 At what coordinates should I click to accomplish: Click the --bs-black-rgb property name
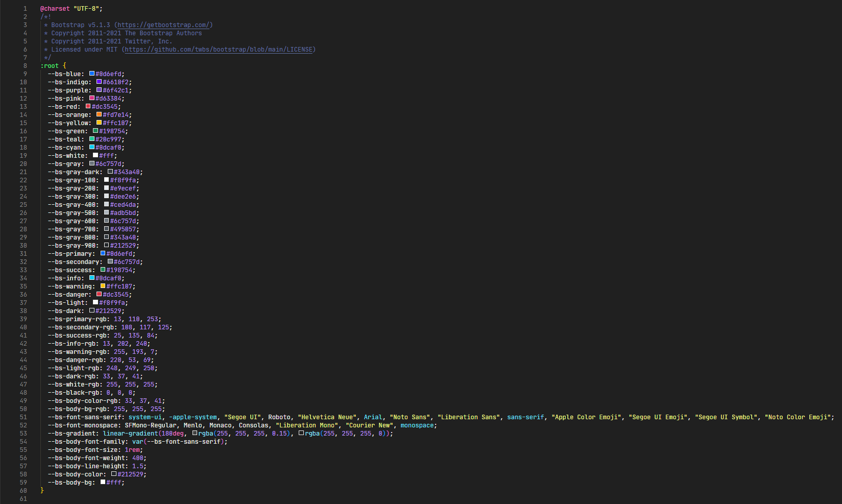coord(74,393)
